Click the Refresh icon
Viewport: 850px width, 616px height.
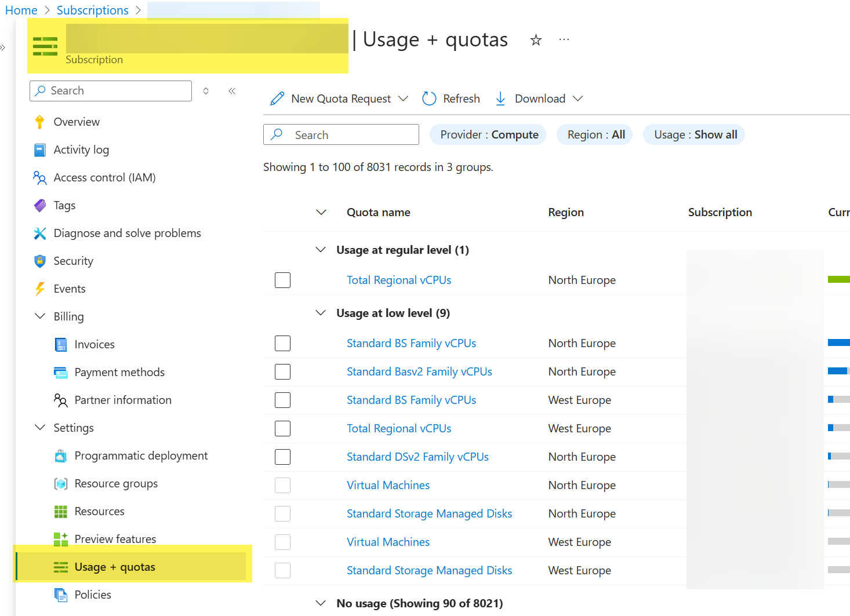428,98
